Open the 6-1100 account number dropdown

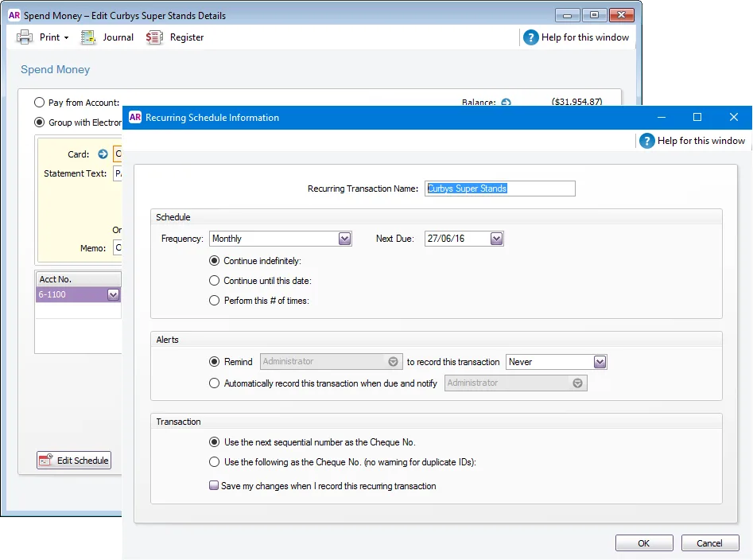pos(114,294)
